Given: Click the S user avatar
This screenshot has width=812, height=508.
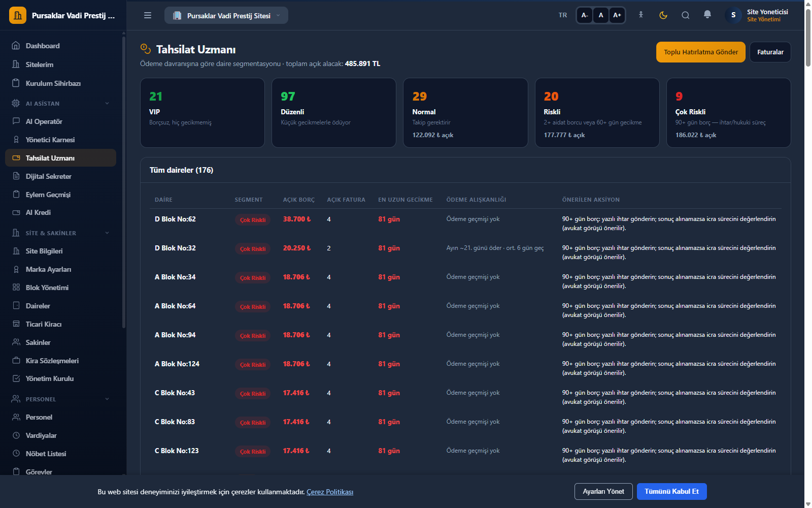Looking at the screenshot, I should pos(733,15).
